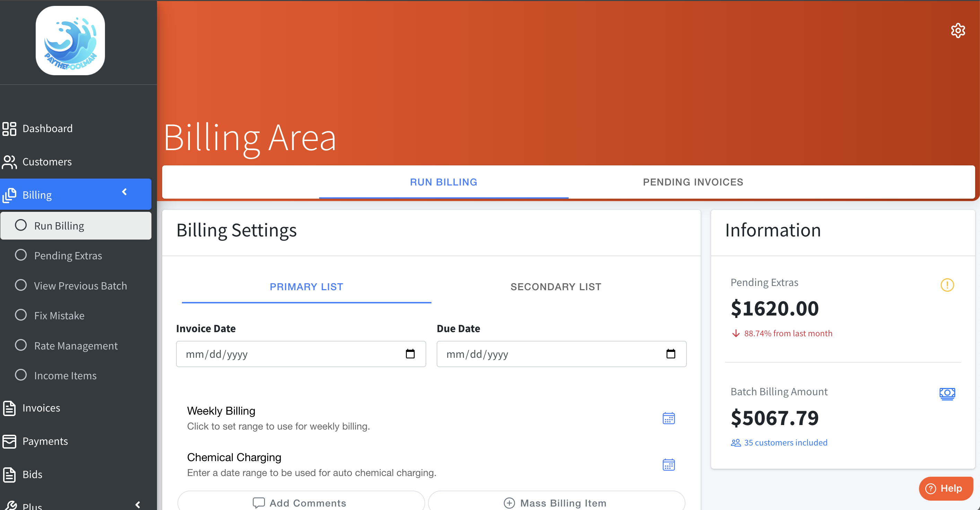
Task: Collapse the Billing menu chevron
Action: coord(124,192)
